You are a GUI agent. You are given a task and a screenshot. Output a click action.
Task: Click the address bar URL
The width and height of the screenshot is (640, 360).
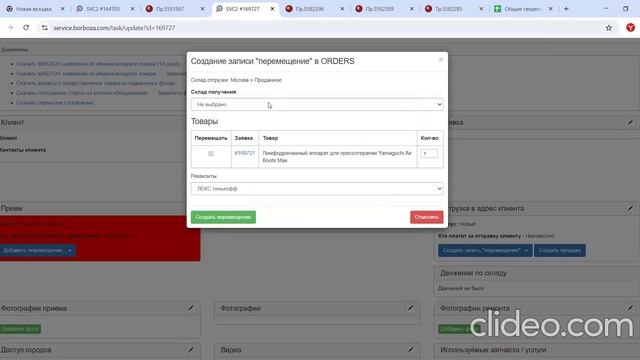[114, 28]
